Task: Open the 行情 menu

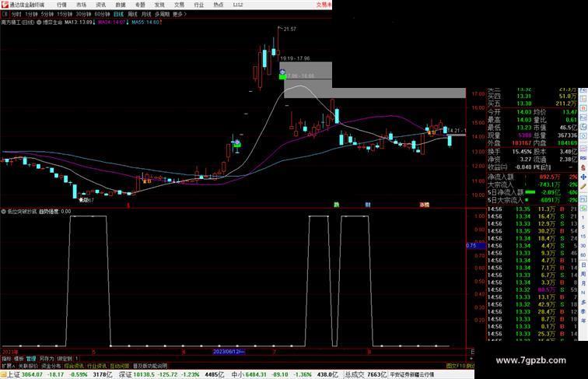Action: coord(61,5)
